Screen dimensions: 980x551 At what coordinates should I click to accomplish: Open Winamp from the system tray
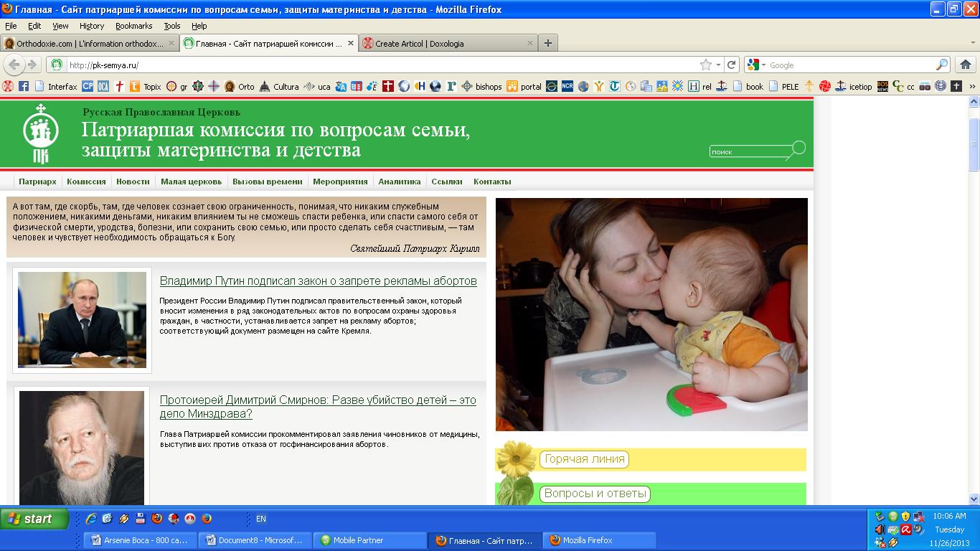point(893,542)
